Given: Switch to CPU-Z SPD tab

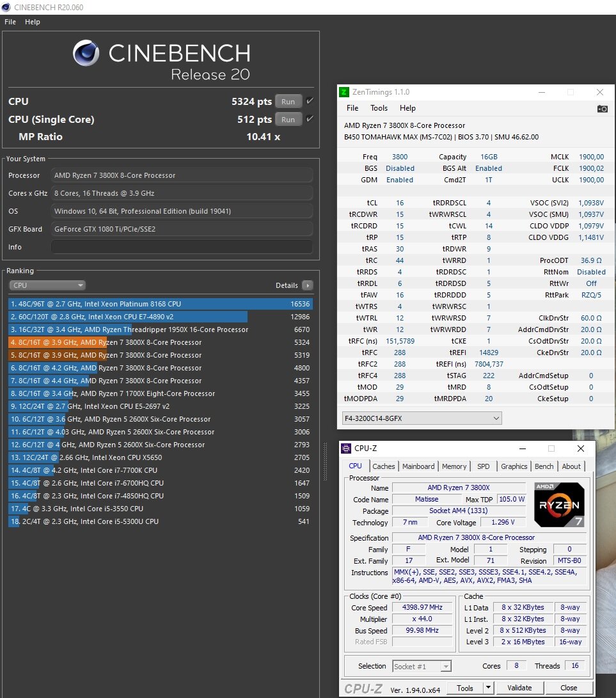Looking at the screenshot, I should (484, 466).
